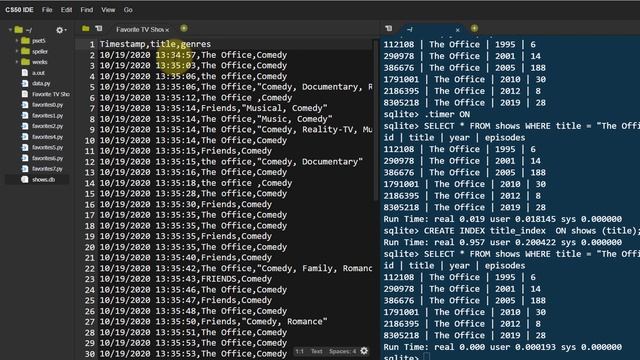Select the weeks folder

click(40, 62)
